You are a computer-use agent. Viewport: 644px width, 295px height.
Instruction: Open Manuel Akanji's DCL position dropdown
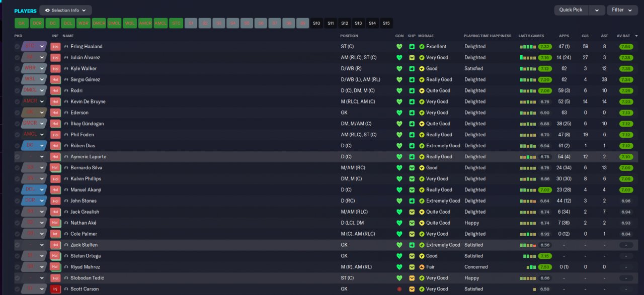point(42,189)
